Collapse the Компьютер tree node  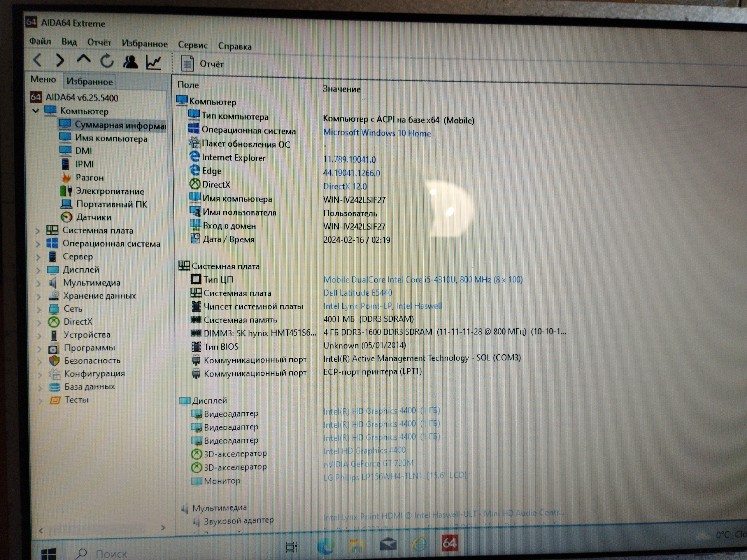click(36, 111)
